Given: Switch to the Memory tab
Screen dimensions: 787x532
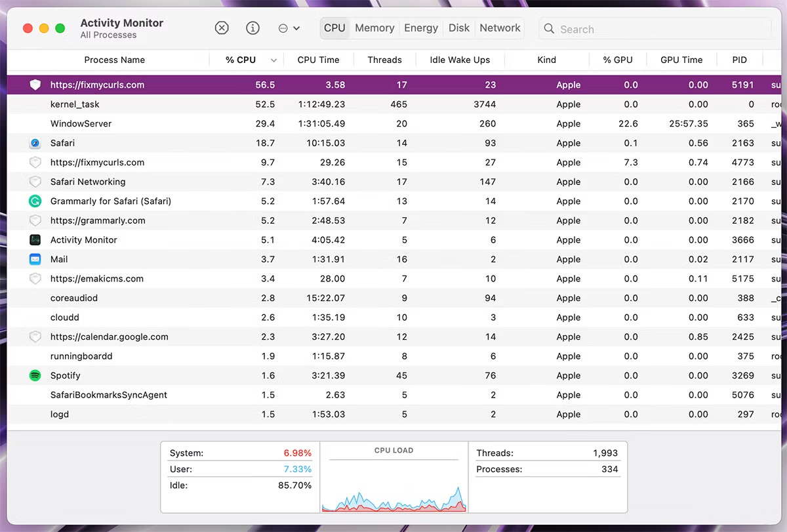Looking at the screenshot, I should point(374,28).
